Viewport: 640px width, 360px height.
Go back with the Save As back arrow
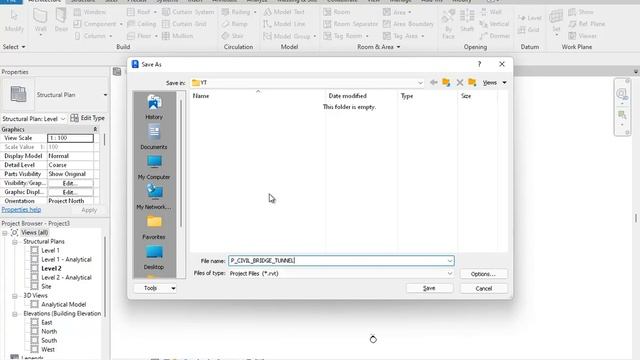[x=433, y=82]
